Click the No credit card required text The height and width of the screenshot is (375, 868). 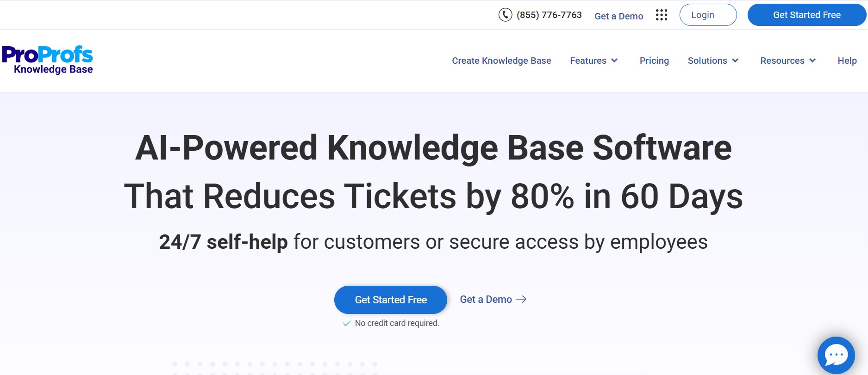tap(396, 323)
